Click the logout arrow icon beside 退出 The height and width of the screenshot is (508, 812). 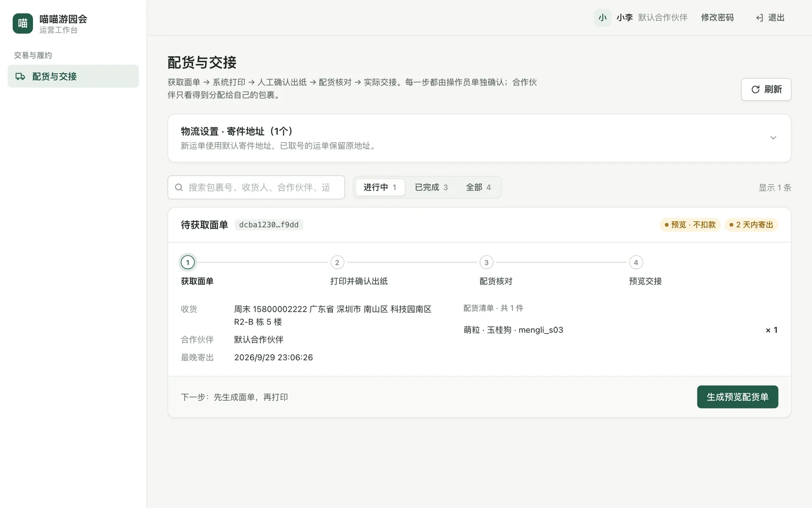(759, 18)
